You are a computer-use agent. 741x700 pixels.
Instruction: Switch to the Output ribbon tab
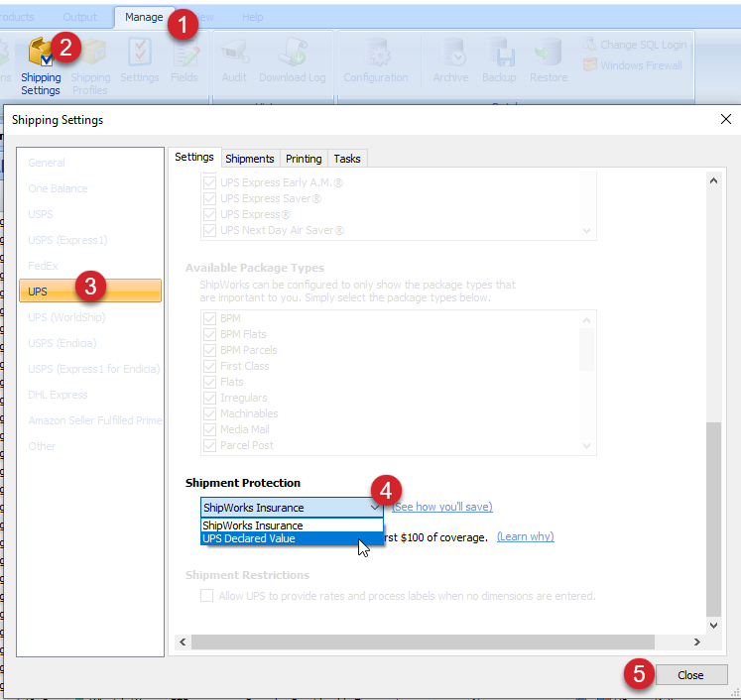(x=79, y=17)
